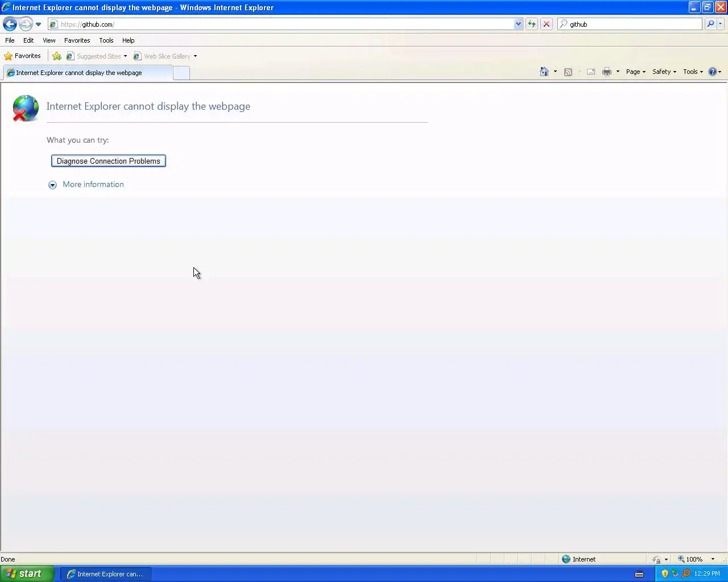Click the magnifier Search button

coord(710,24)
